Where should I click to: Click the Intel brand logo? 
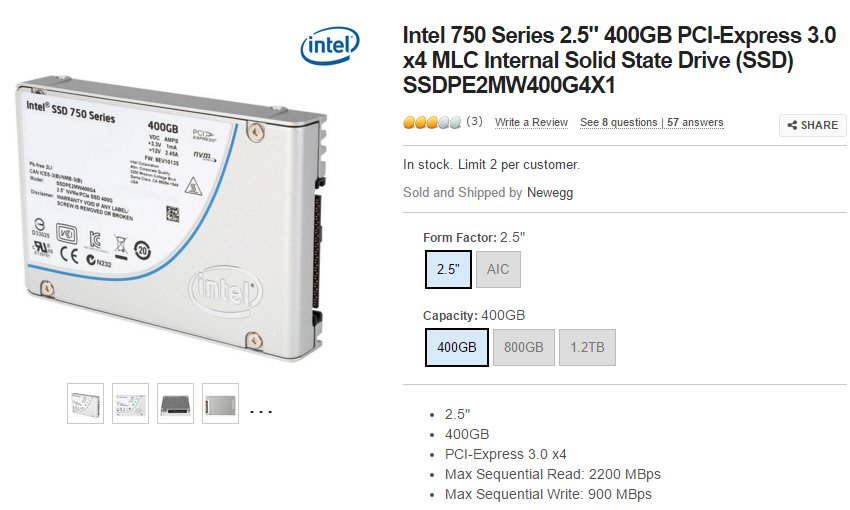coord(330,46)
